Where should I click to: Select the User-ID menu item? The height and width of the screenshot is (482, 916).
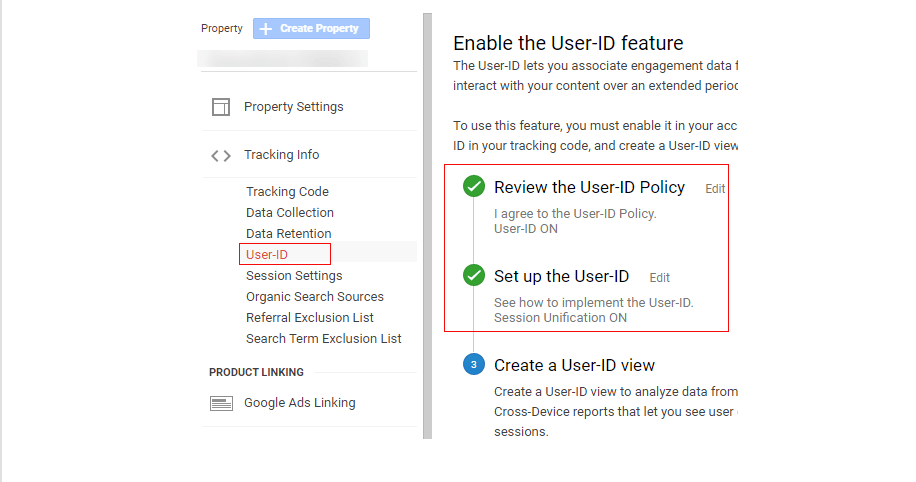267,255
